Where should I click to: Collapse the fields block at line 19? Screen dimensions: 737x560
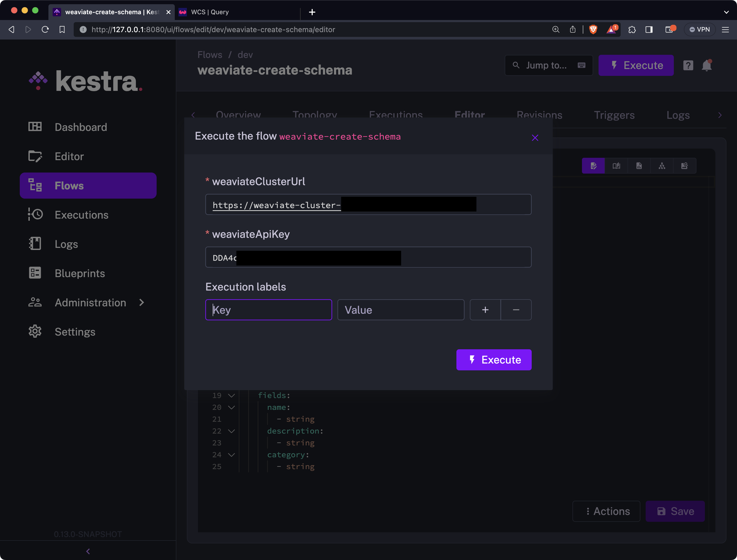click(x=232, y=395)
